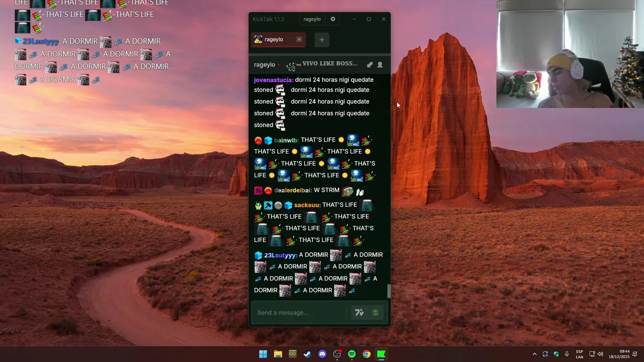Click username jovenastucia in chat
The height and width of the screenshot is (362, 644).
[x=273, y=79]
